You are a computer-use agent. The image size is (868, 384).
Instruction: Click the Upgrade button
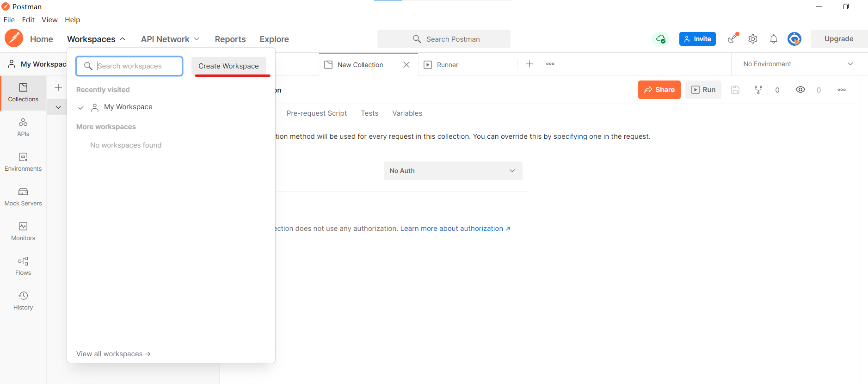click(839, 39)
